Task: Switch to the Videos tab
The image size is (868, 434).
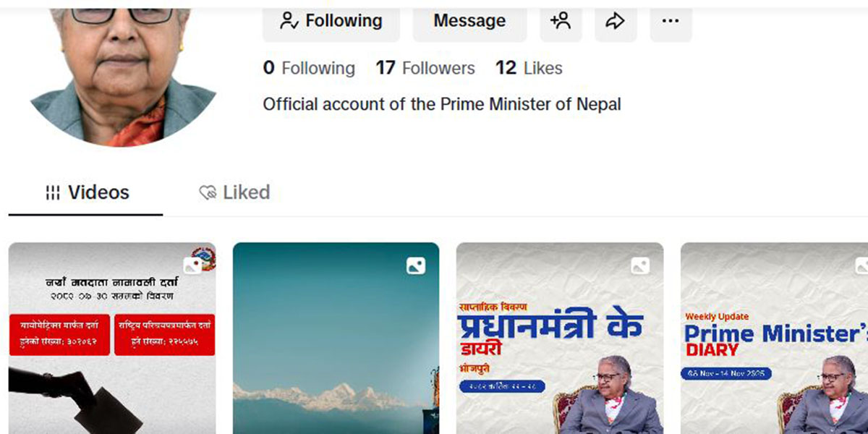Action: (88, 192)
